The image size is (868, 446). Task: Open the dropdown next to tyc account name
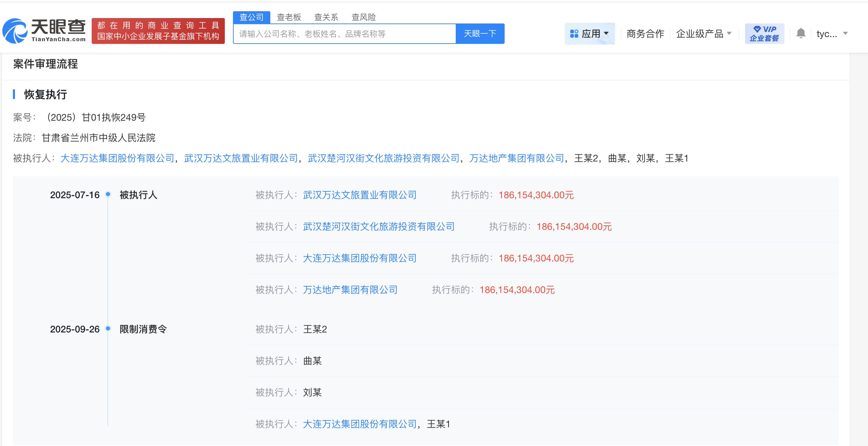click(x=845, y=34)
